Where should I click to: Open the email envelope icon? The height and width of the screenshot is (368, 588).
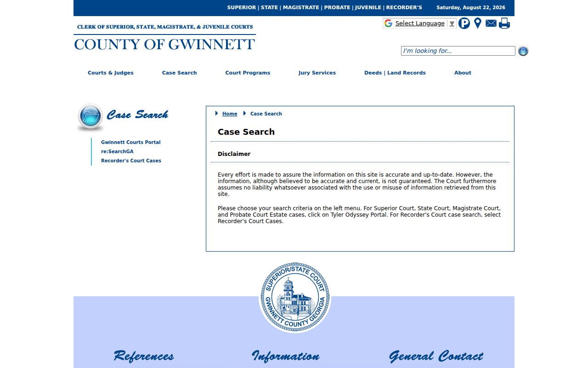(x=491, y=23)
